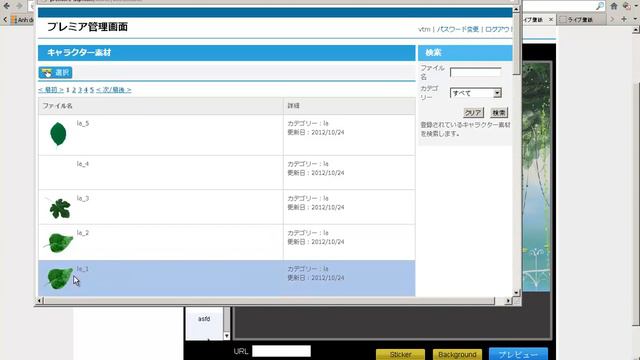Click the browser home icon
This screenshot has height=360, width=640.
click(614, 6)
